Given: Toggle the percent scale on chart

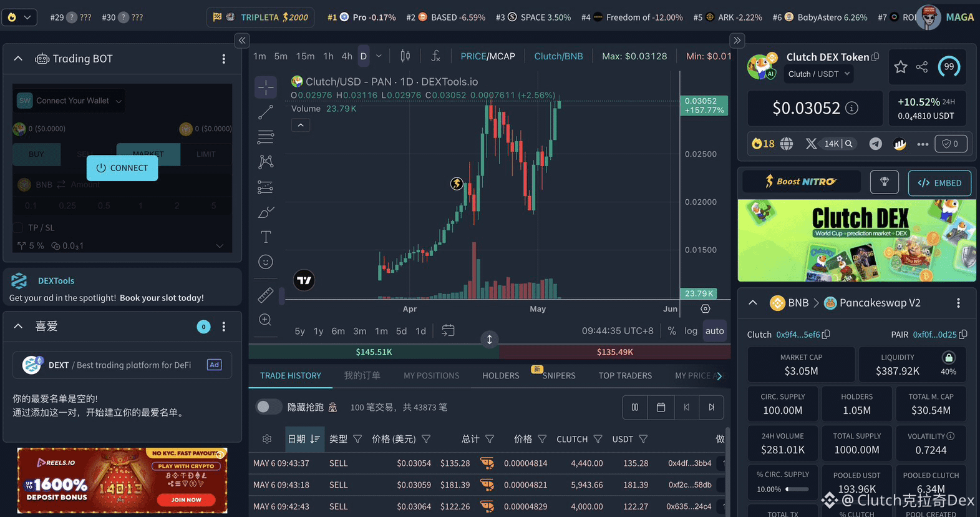Looking at the screenshot, I should [x=672, y=331].
